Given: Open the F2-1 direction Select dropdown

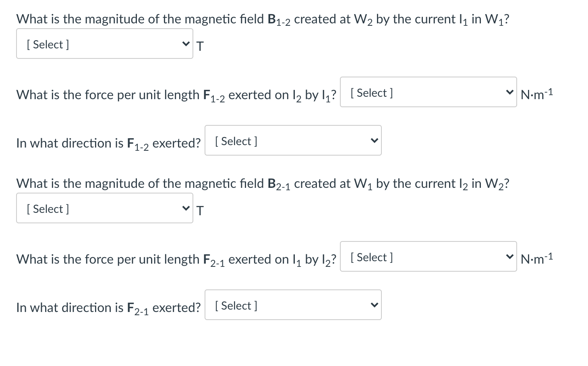Looking at the screenshot, I should click(293, 305).
